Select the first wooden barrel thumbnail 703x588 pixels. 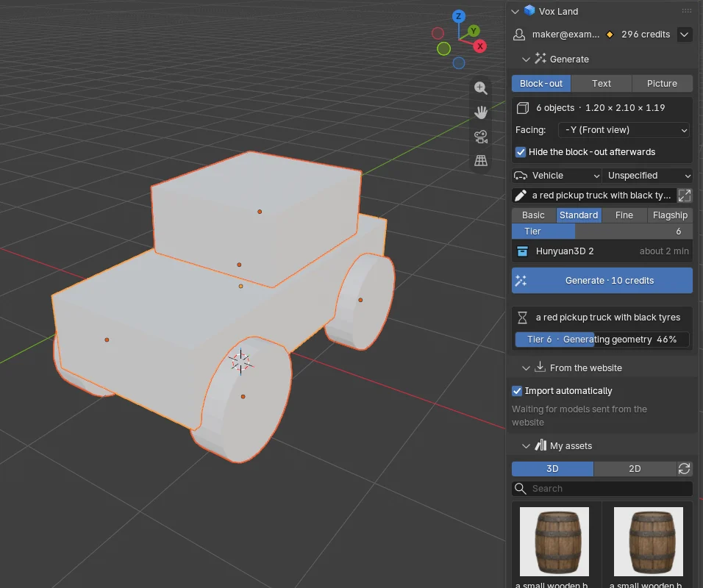tap(554, 542)
